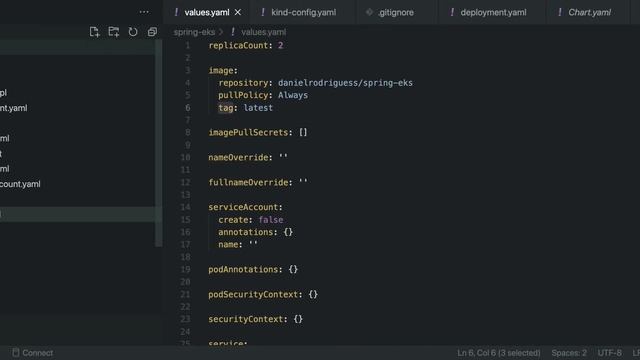Refresh the explorer file tree

pyautogui.click(x=133, y=32)
